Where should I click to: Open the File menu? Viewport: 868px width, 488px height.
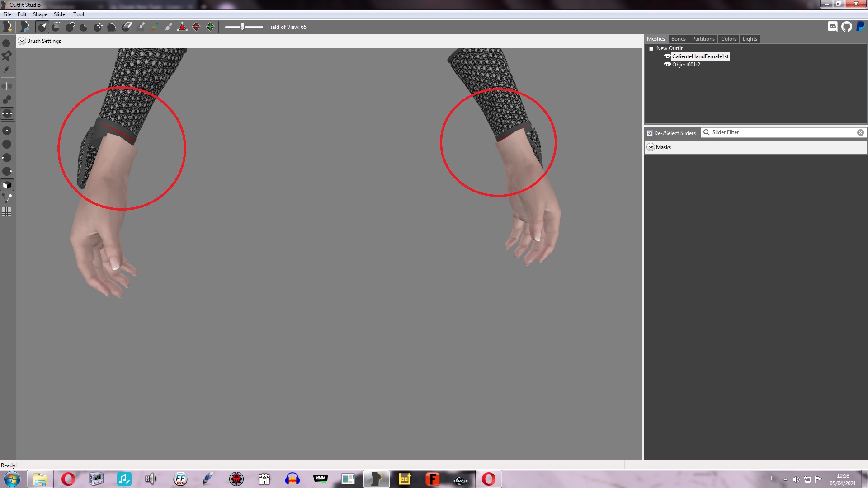tap(7, 14)
